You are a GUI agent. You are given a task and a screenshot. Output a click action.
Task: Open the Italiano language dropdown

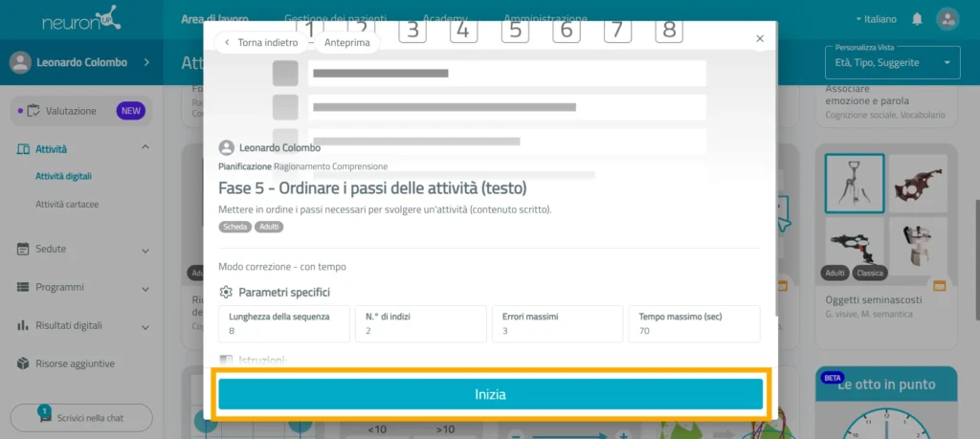click(876, 19)
